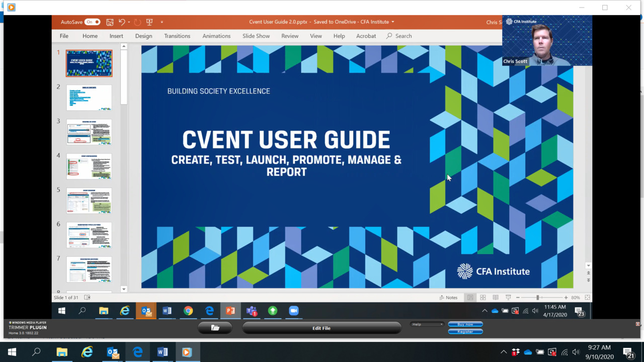This screenshot has width=644, height=362.
Task: Open the Zoom app in the recorded taskbar
Action: tap(294, 311)
